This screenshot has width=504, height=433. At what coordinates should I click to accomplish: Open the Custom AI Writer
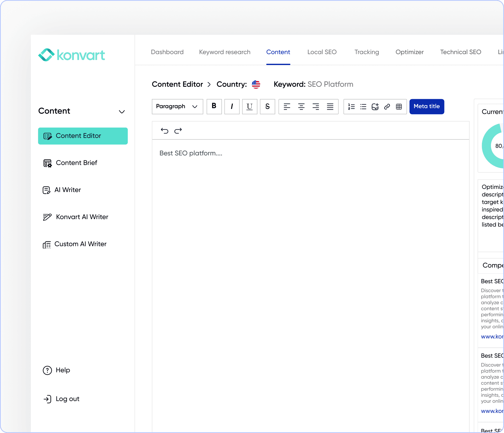80,244
